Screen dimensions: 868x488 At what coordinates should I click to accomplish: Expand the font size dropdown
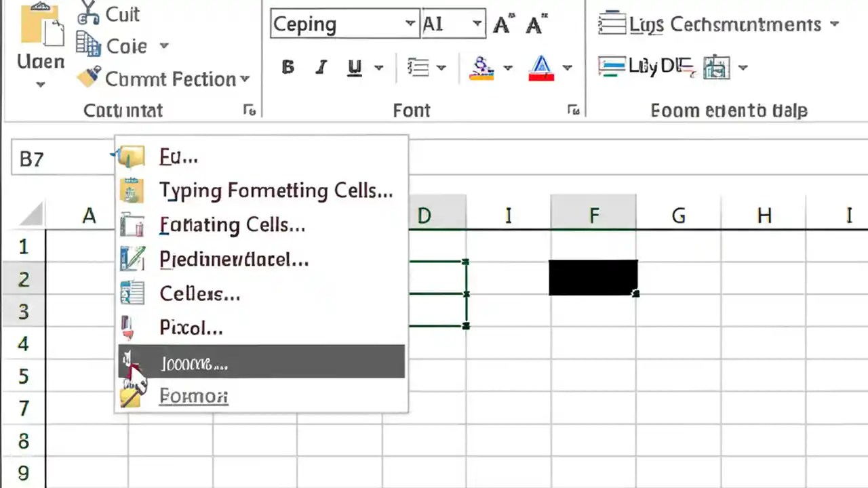pos(477,24)
